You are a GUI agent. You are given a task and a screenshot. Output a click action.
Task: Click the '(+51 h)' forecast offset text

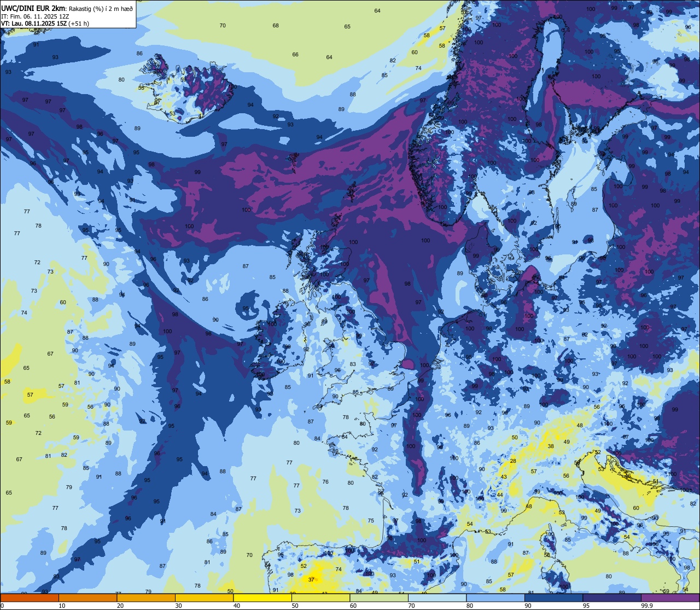(79, 24)
